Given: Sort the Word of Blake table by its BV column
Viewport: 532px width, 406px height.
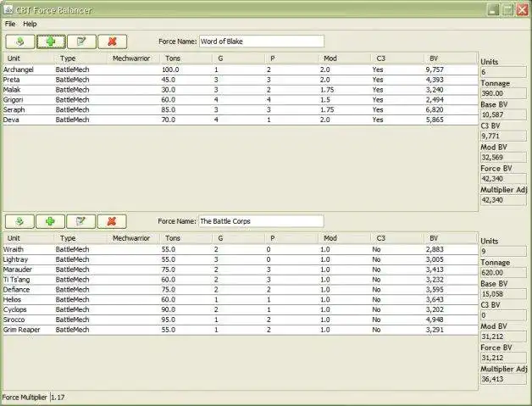Looking at the screenshot, I should 450,58.
